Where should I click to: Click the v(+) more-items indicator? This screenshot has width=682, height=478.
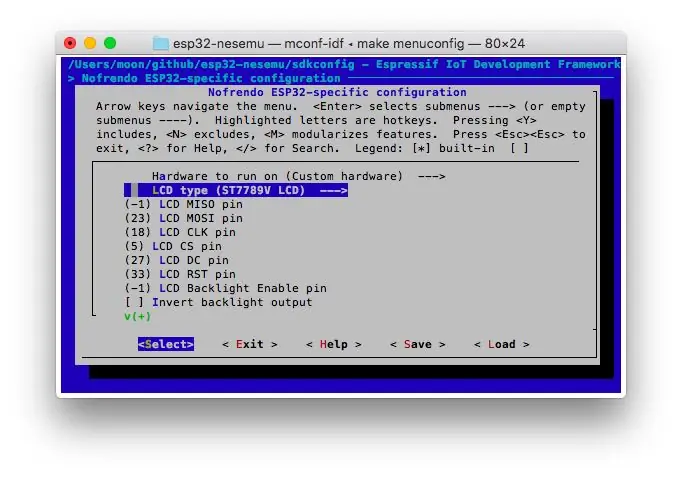pyautogui.click(x=137, y=316)
